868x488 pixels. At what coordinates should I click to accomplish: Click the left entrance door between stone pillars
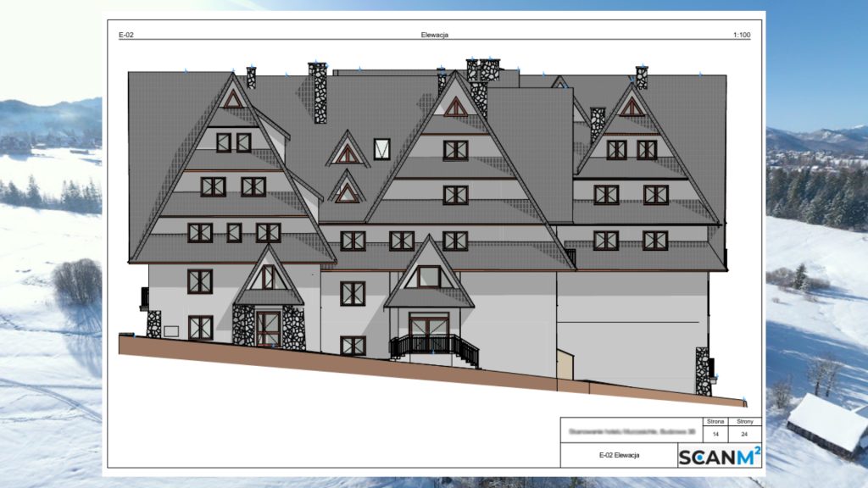pos(268,327)
